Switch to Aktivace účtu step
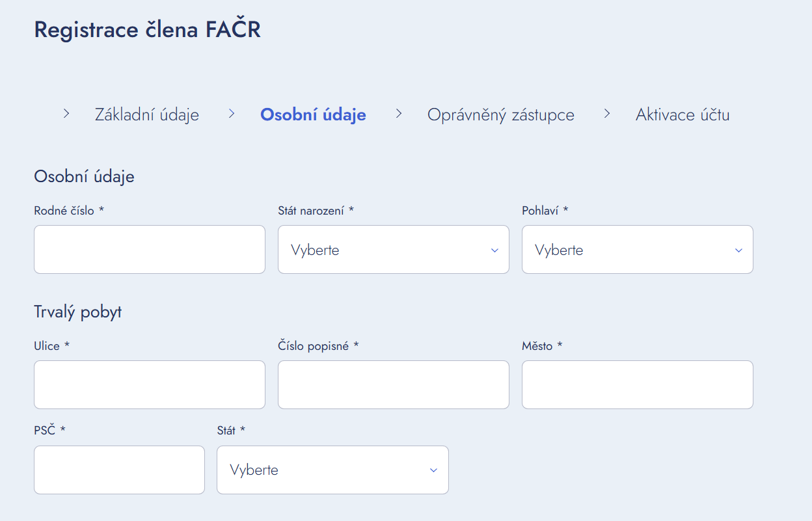The width and height of the screenshot is (812, 521). [x=683, y=115]
